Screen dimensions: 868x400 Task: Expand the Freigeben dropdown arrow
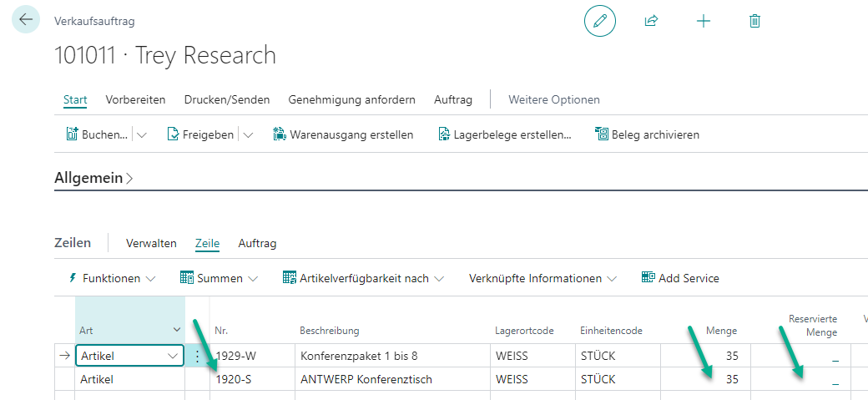pos(248,134)
